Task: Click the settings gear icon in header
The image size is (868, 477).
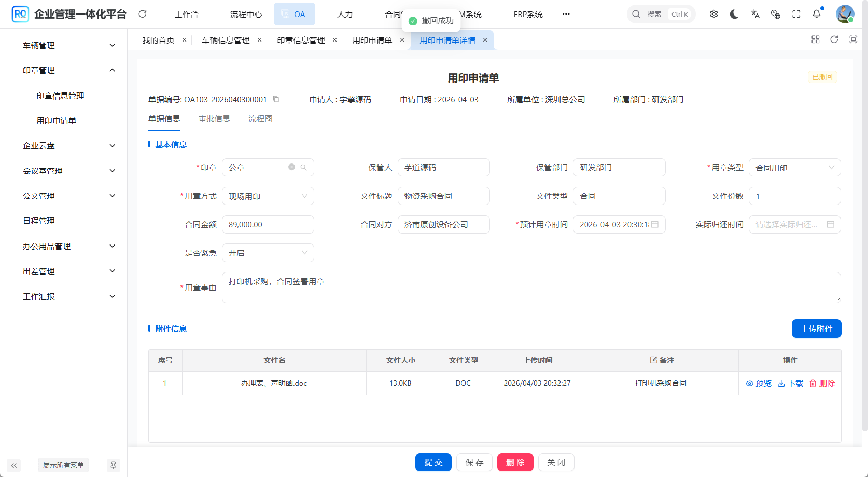Action: click(714, 14)
